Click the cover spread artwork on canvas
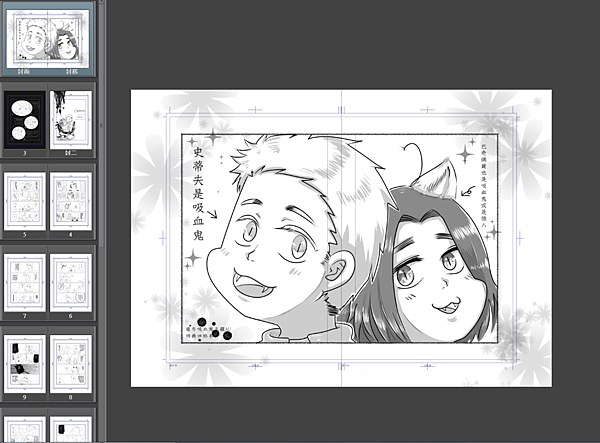600x443 pixels. click(x=341, y=238)
